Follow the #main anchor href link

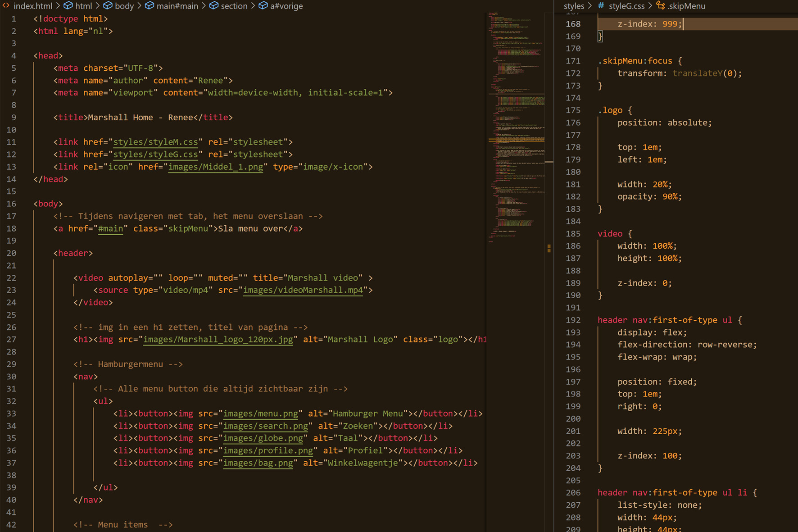coord(111,228)
